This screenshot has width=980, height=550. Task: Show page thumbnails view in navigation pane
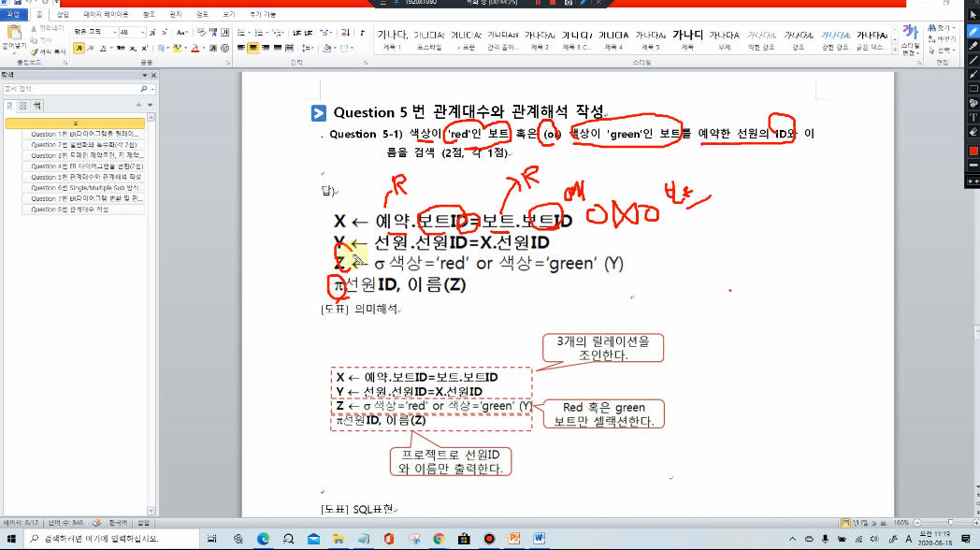click(23, 106)
